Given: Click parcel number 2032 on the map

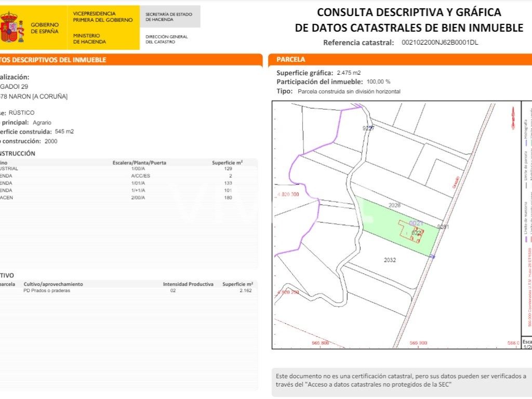Looking at the screenshot, I should pos(390,260).
